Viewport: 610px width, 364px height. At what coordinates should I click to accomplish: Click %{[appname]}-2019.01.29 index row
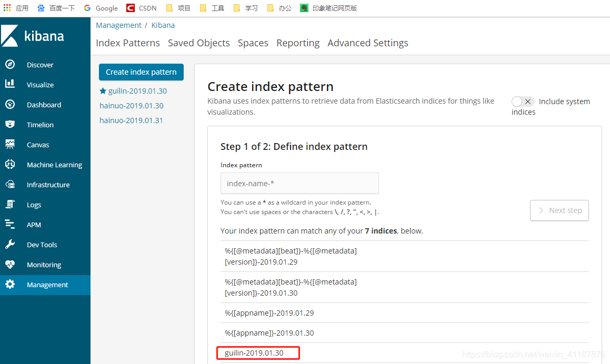[x=405, y=313]
